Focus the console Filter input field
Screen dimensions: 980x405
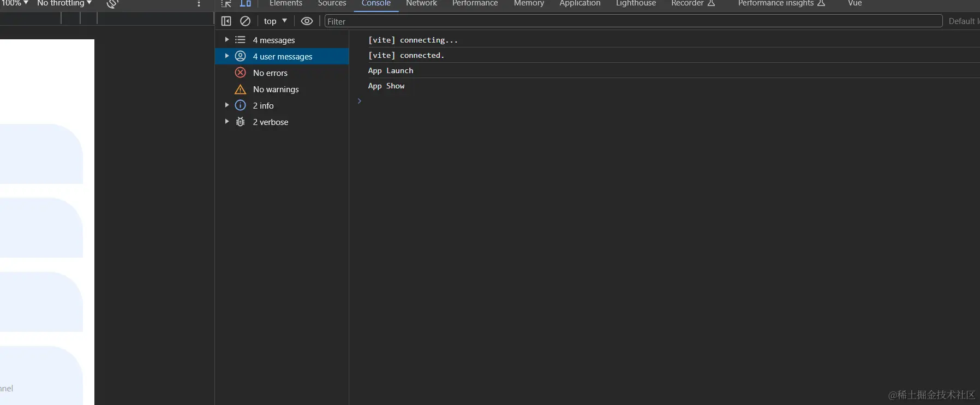(x=634, y=21)
